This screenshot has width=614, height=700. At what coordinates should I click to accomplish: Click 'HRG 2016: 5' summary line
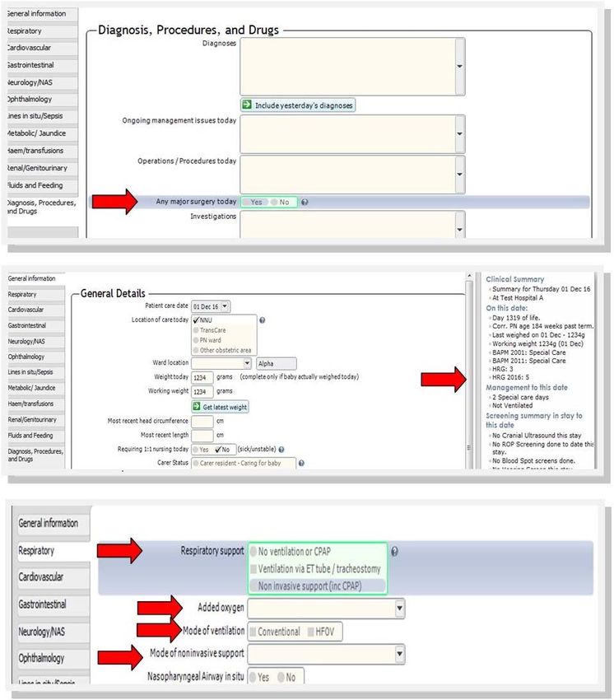click(x=510, y=377)
